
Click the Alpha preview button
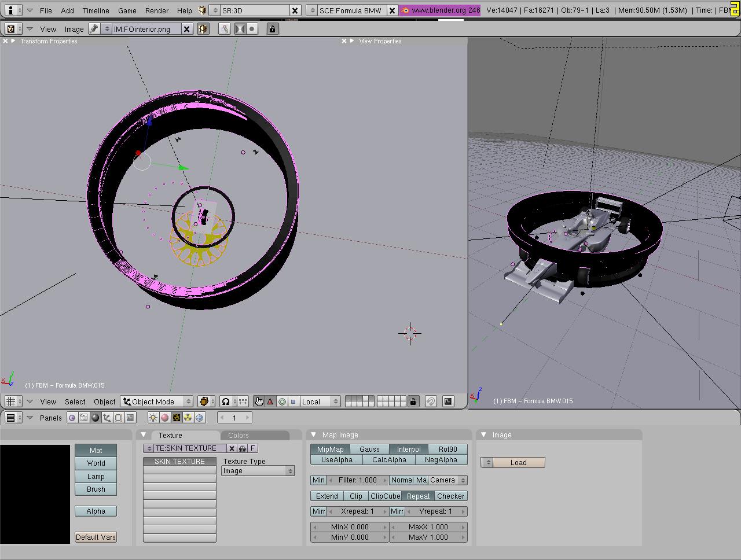pos(96,511)
